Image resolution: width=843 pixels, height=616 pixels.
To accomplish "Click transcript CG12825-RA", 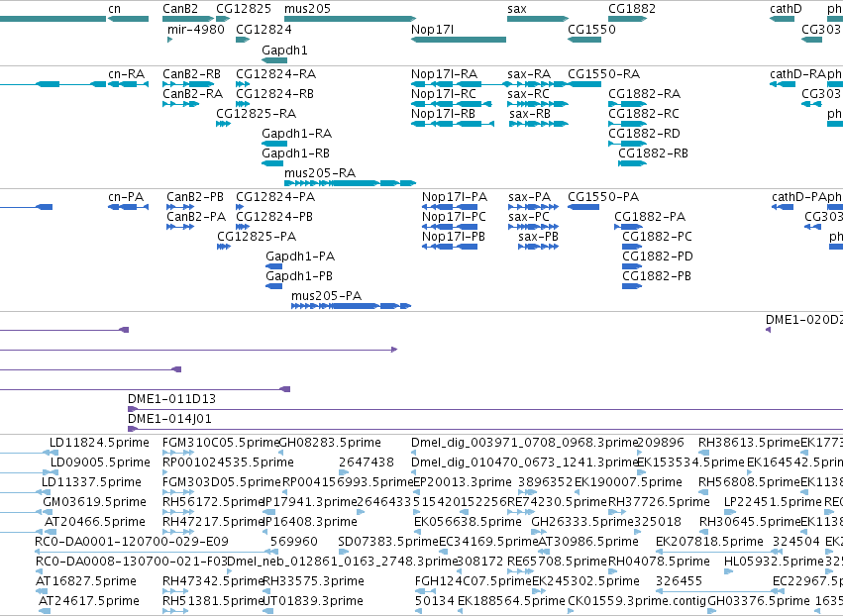I will pyautogui.click(x=256, y=114).
